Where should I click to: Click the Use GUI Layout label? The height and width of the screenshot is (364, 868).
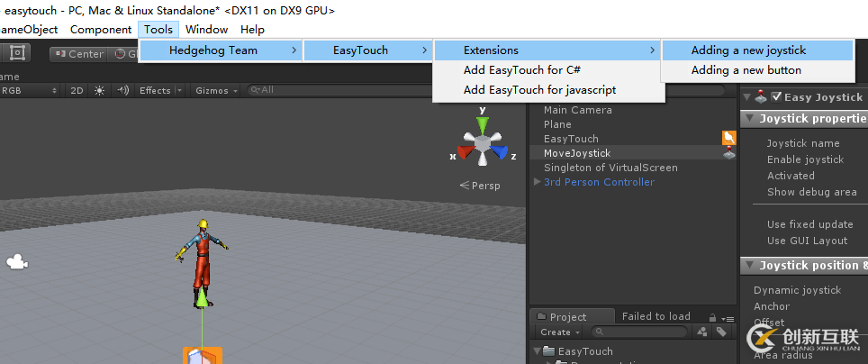point(807,241)
